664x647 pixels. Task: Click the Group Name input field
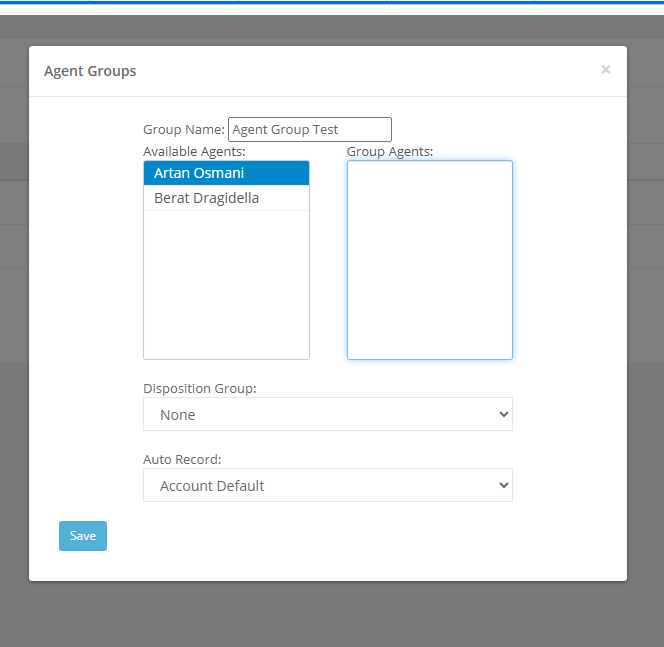310,130
